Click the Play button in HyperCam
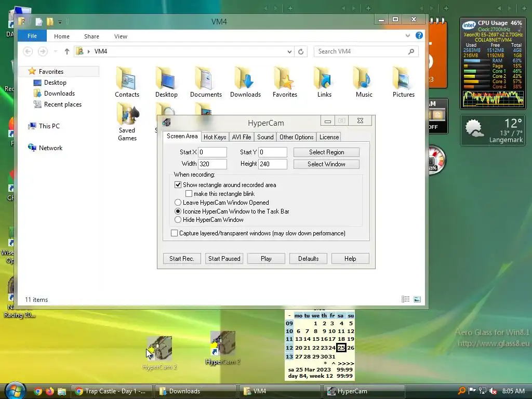Image resolution: width=532 pixels, height=399 pixels. pyautogui.click(x=266, y=259)
